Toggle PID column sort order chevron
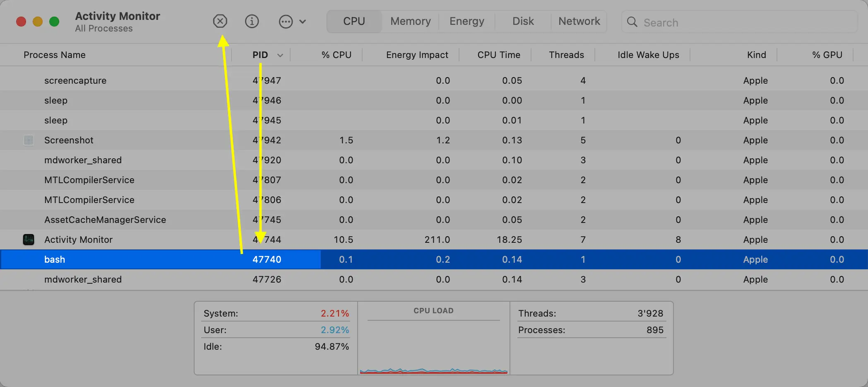The height and width of the screenshot is (387, 868). [x=280, y=55]
